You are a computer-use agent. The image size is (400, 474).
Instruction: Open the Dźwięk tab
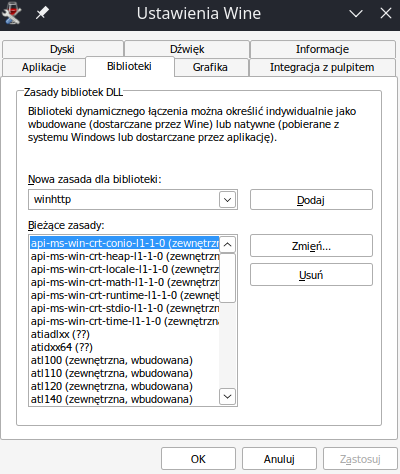(x=187, y=49)
